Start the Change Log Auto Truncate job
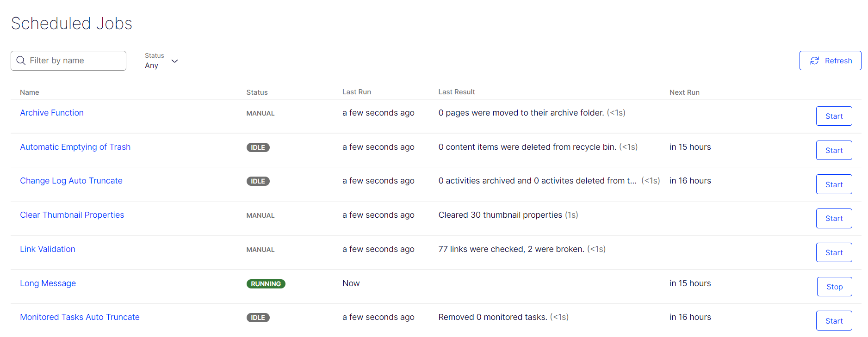 coord(834,184)
